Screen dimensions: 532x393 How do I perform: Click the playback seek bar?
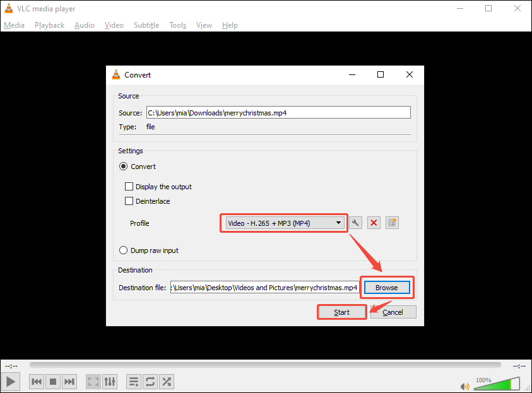[x=265, y=365]
